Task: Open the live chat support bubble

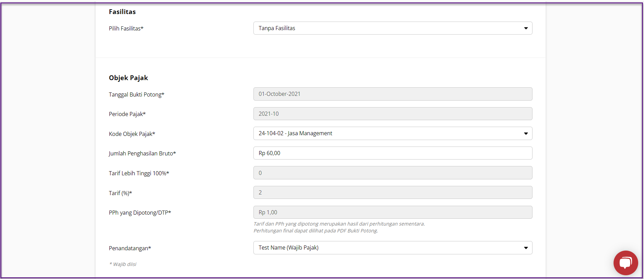Action: pyautogui.click(x=625, y=263)
